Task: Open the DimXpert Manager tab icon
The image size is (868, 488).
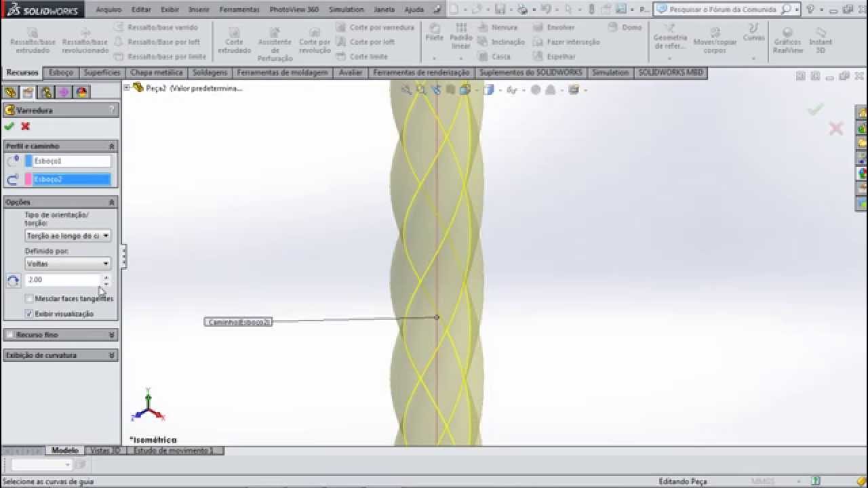Action: pyautogui.click(x=63, y=92)
